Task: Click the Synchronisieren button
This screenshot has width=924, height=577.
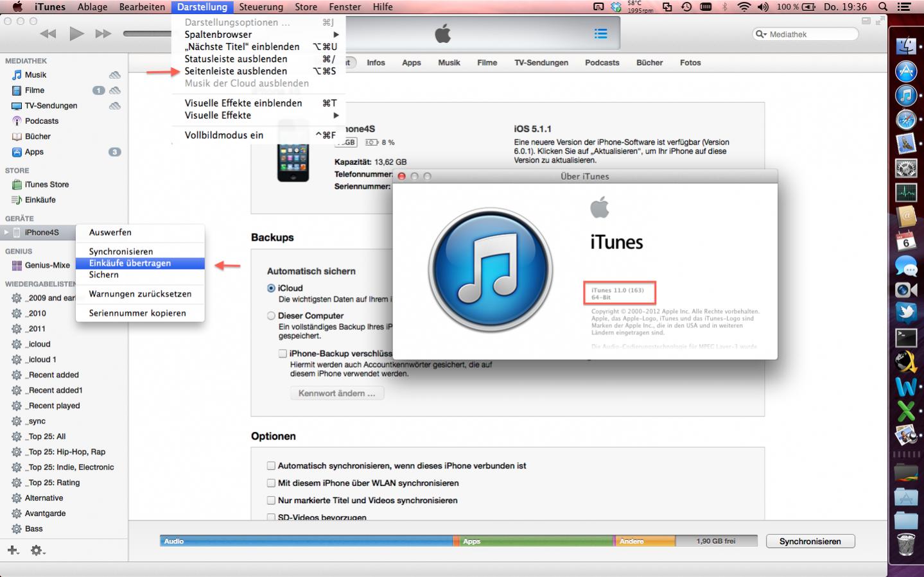Action: [x=810, y=542]
